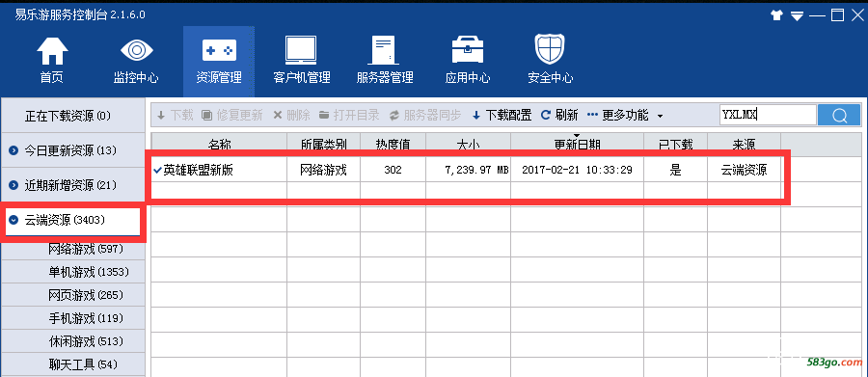Sort by 已下载 column header
868x377 pixels.
[675, 144]
